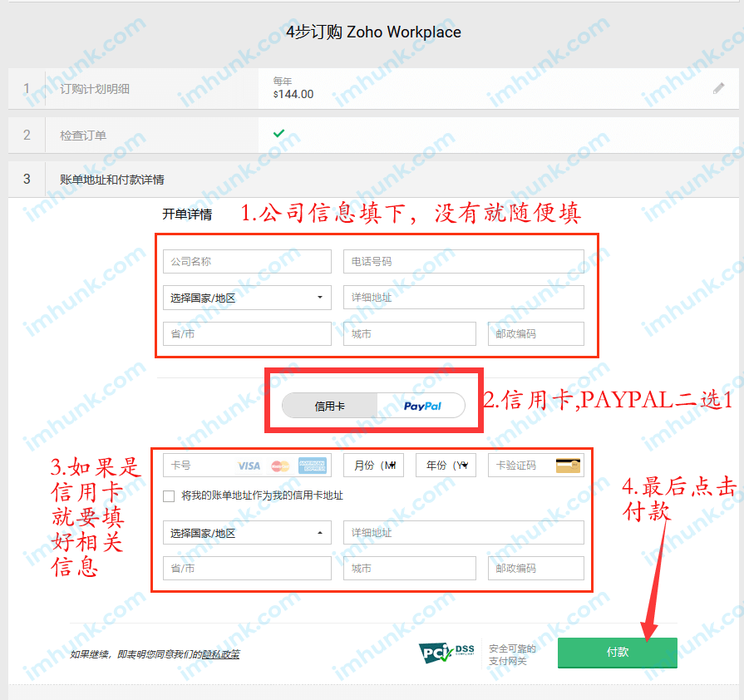The width and height of the screenshot is (744, 700).
Task: Click the credit card 省/市 field
Action: tap(247, 568)
